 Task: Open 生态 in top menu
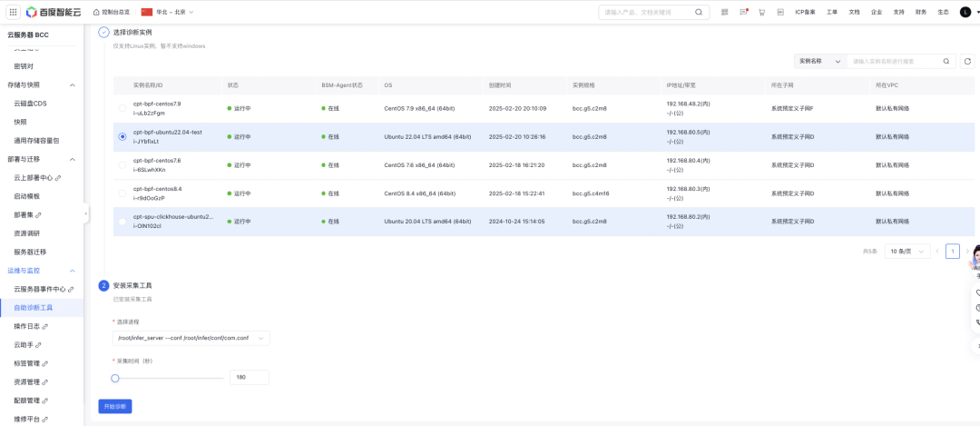tap(943, 12)
